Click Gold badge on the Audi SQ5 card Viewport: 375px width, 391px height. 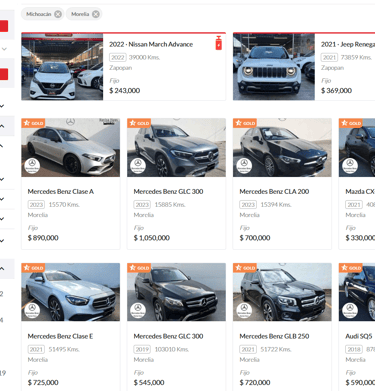[351, 268]
